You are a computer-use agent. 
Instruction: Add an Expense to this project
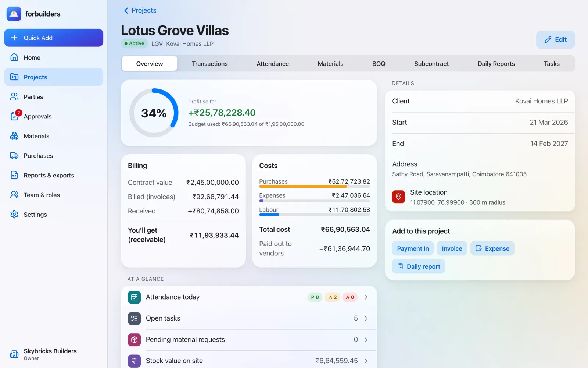(492, 248)
